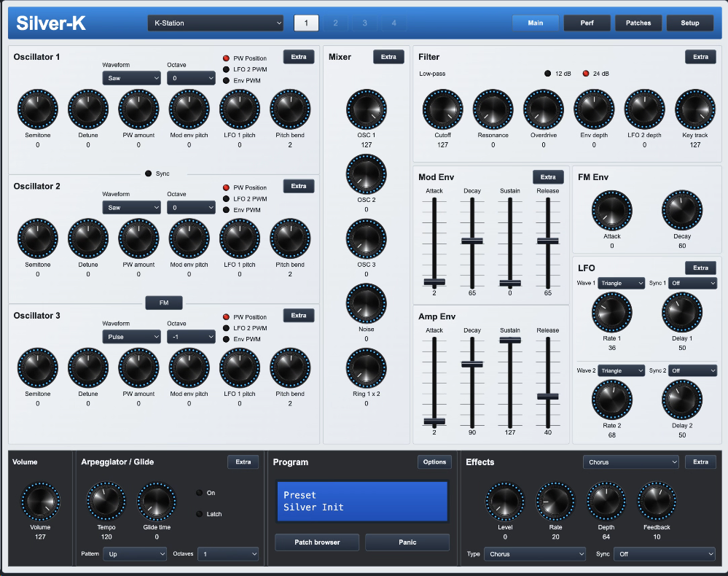
Task: Open Program Options
Action: pos(434,462)
